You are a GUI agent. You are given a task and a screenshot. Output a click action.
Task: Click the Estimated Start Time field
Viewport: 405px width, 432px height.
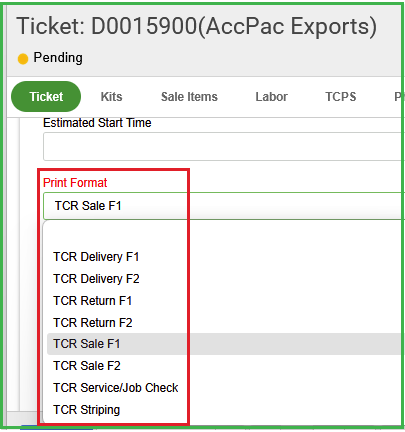tap(222, 147)
